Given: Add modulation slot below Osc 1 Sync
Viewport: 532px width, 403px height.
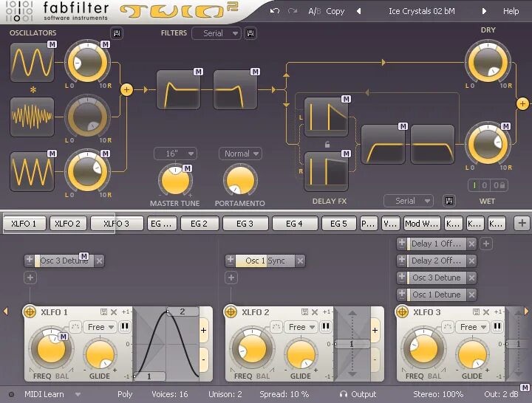Looking at the screenshot, I should (x=231, y=278).
